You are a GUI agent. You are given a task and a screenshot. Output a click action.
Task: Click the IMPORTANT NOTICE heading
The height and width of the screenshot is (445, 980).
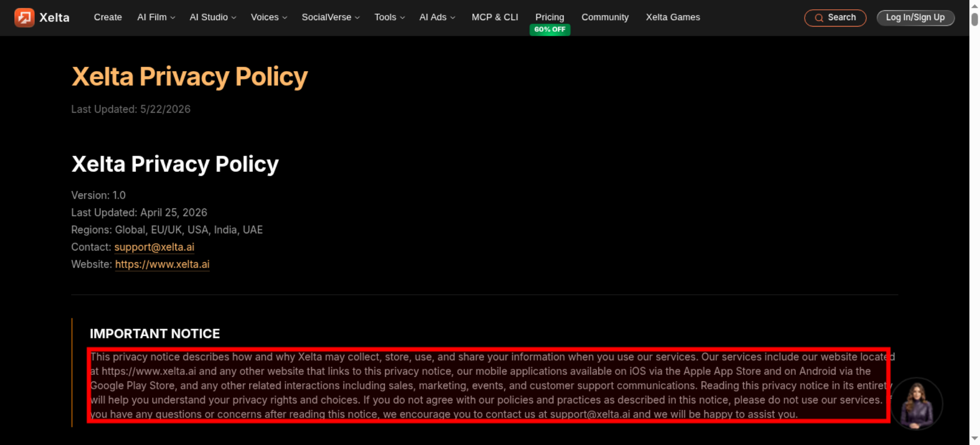[x=155, y=334]
